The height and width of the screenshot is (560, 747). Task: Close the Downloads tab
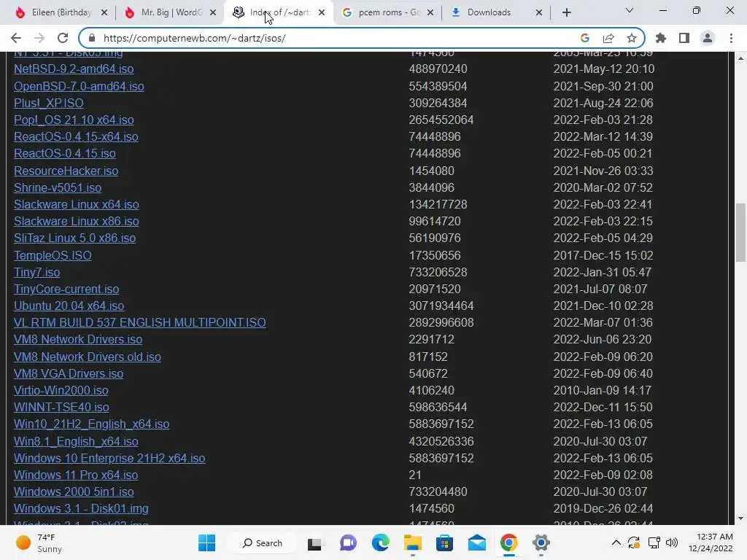[539, 12]
